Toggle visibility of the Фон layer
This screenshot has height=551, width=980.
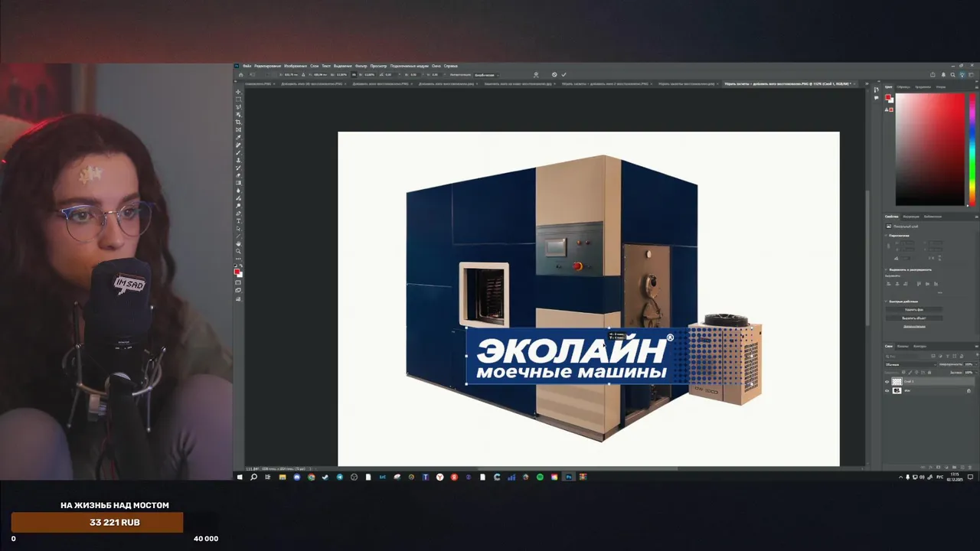coord(887,390)
